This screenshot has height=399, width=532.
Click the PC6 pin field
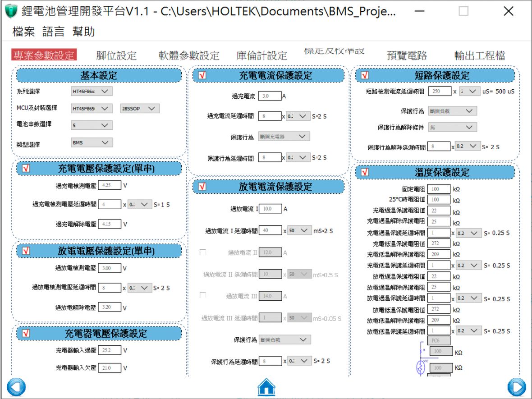(439, 340)
